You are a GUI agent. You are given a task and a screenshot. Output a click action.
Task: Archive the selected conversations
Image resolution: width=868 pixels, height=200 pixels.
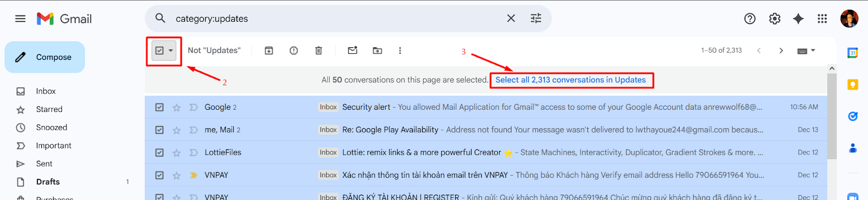(x=269, y=51)
